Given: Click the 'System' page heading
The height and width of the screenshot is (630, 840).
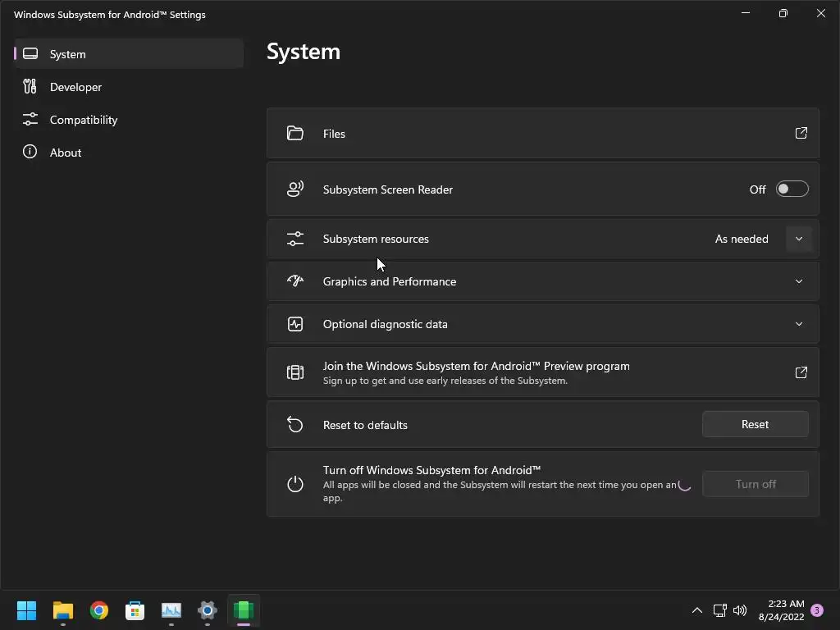Looking at the screenshot, I should (x=304, y=52).
